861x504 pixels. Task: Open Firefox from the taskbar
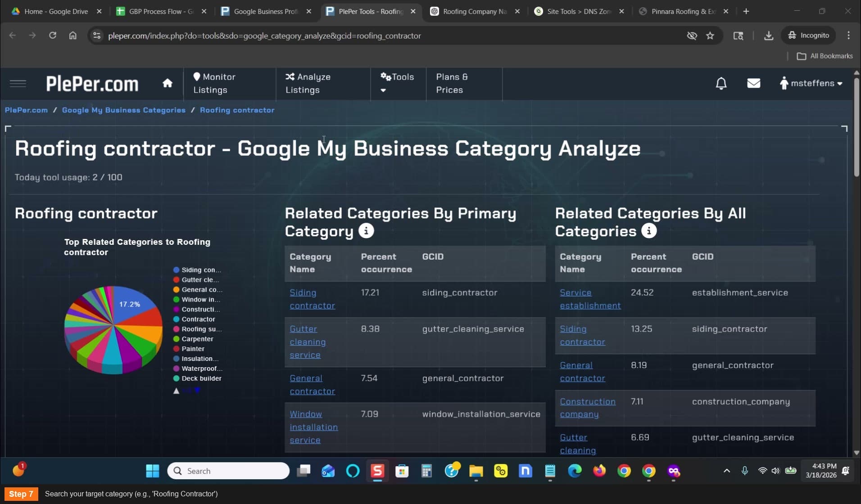pyautogui.click(x=599, y=471)
